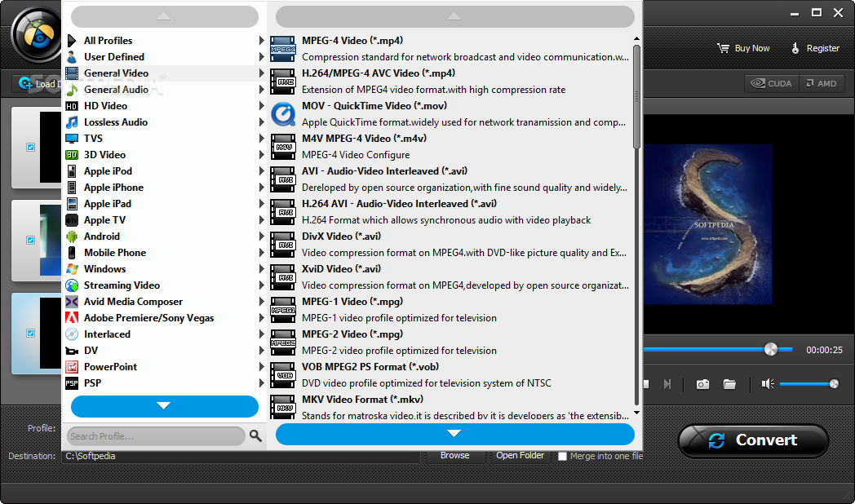
Task: Expand the Mobile Phone submenu arrow
Action: [261, 253]
